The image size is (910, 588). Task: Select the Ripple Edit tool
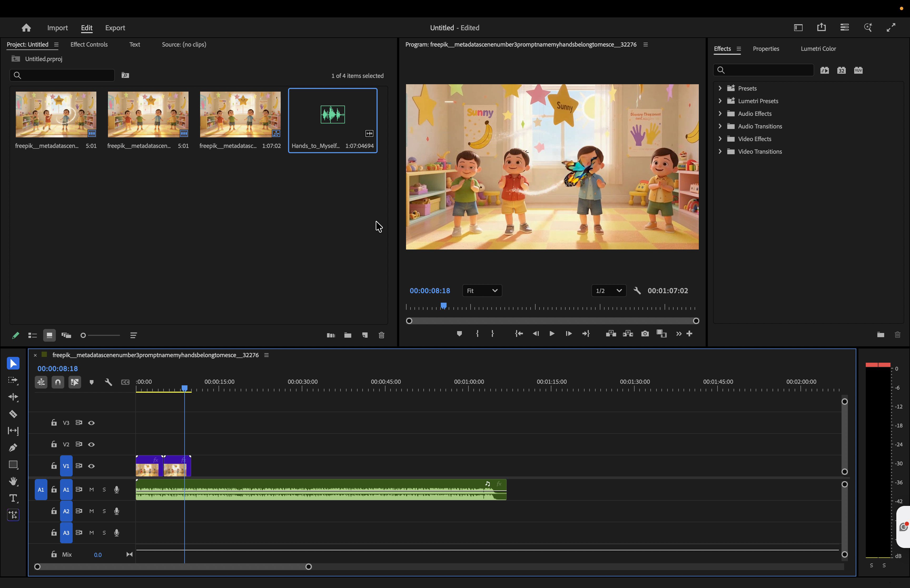13,397
